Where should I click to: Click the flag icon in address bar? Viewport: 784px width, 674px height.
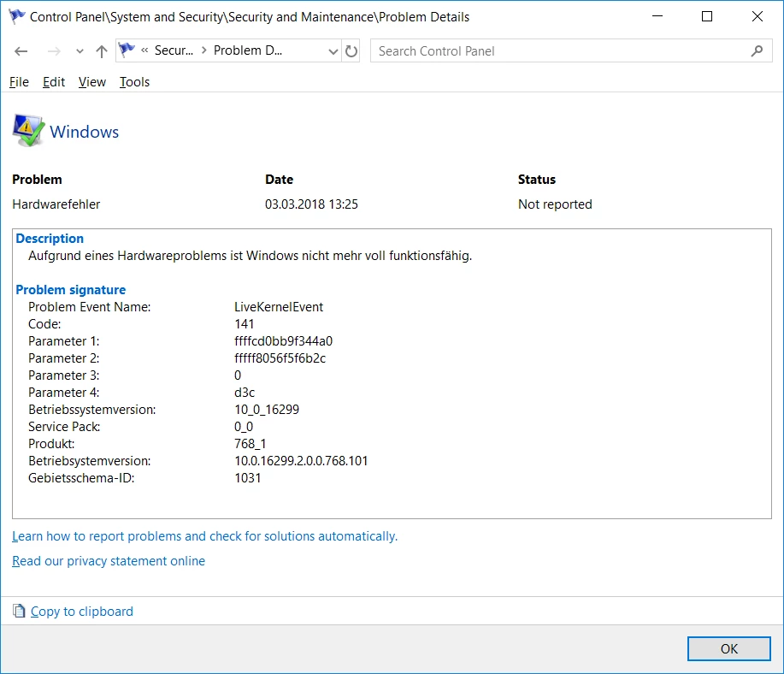(127, 50)
